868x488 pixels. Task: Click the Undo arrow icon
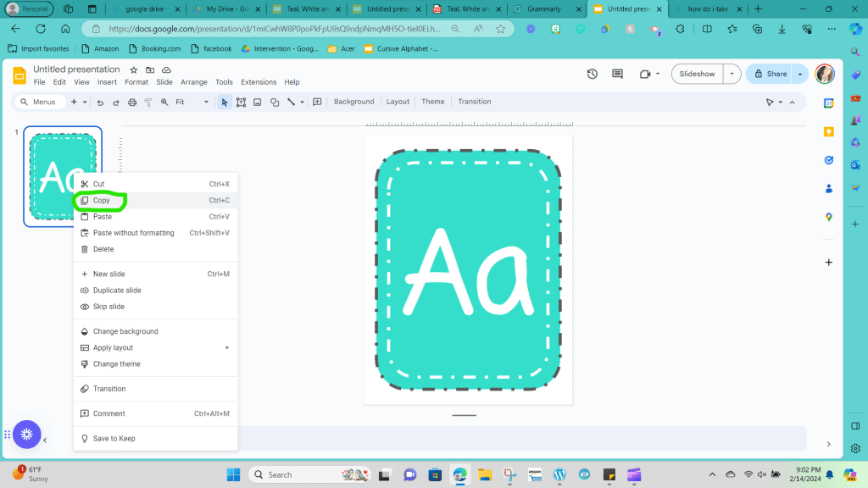point(100,103)
